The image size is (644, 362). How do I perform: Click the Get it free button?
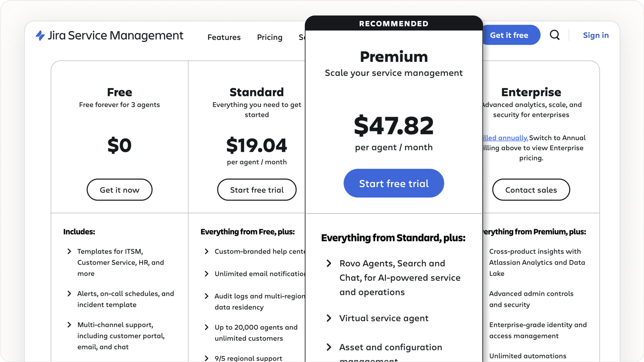510,35
